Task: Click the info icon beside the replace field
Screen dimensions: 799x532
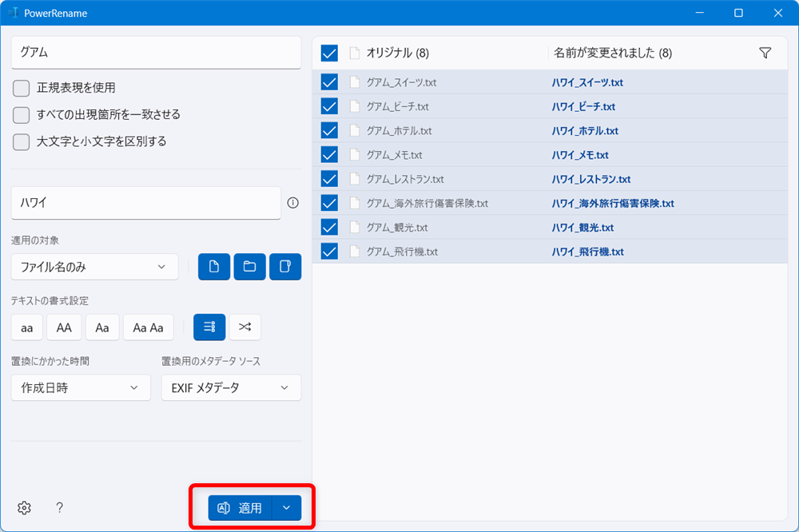Action: (x=292, y=202)
